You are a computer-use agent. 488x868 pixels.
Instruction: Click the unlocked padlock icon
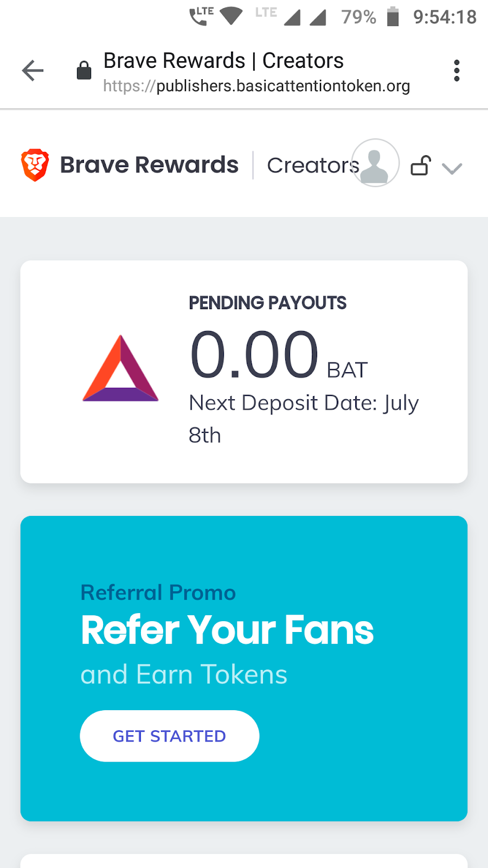coord(421,165)
